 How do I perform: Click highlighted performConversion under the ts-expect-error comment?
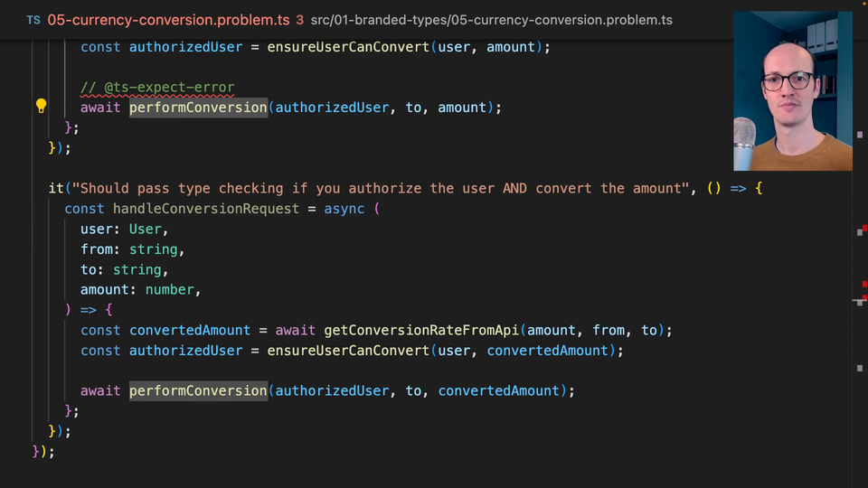(x=198, y=108)
